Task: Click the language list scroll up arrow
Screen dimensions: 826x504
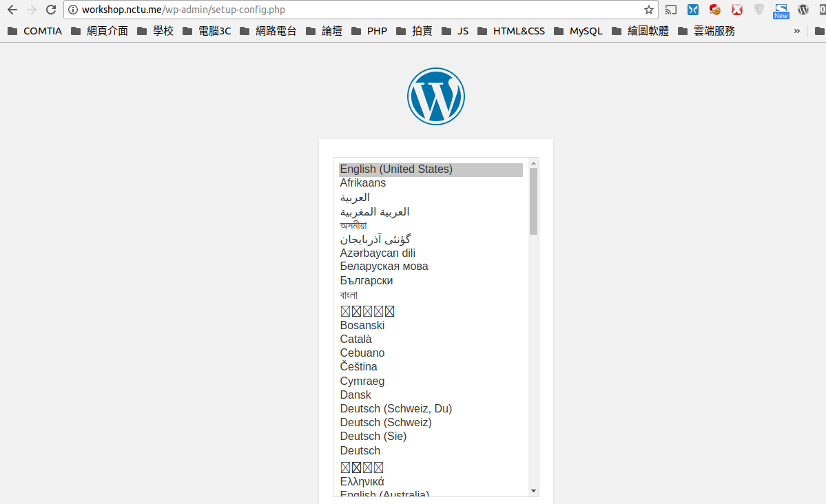Action: pos(534,163)
